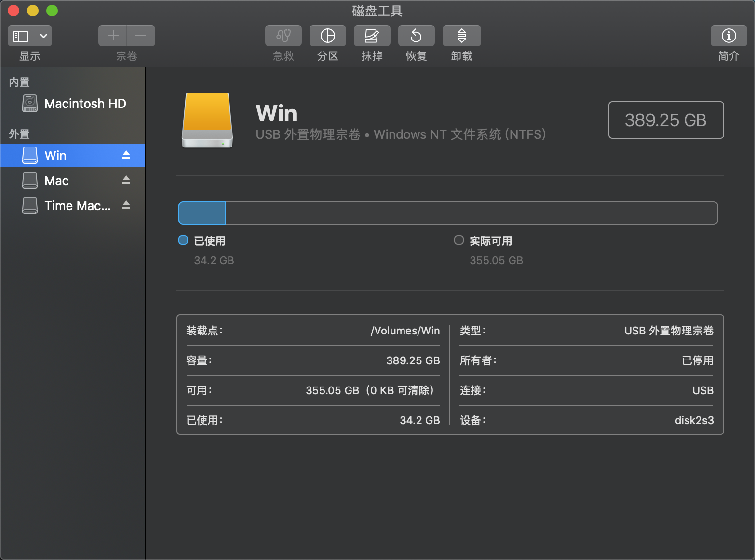
Task: Select the Win volume in sidebar
Action: 72,155
